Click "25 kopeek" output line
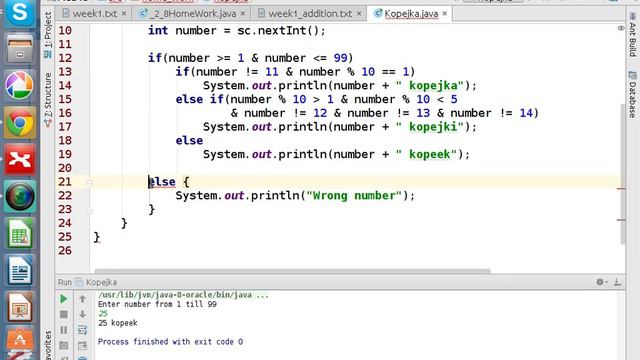Image resolution: width=640 pixels, height=360 pixels. [x=118, y=323]
